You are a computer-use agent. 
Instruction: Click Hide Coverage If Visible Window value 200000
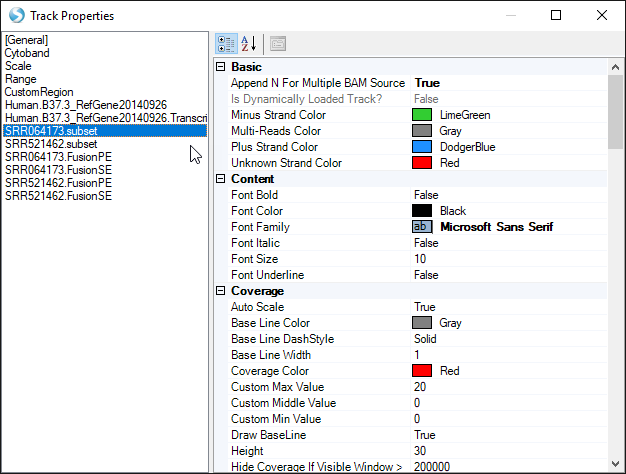point(509,466)
